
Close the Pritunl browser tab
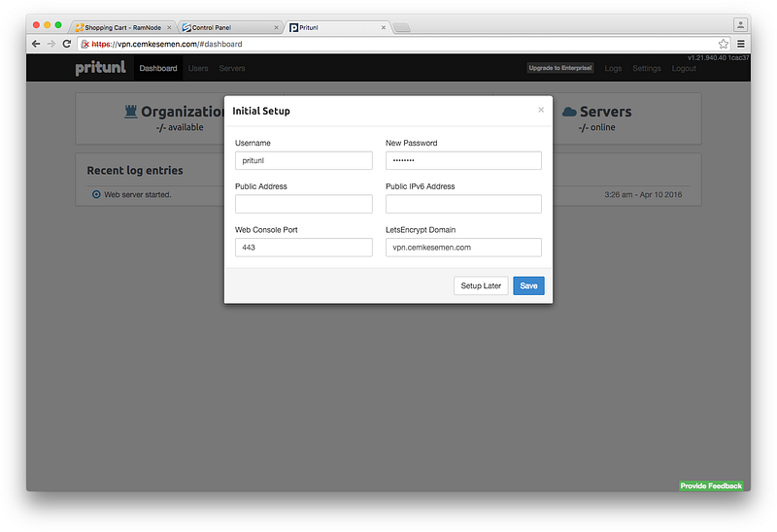[x=383, y=28]
